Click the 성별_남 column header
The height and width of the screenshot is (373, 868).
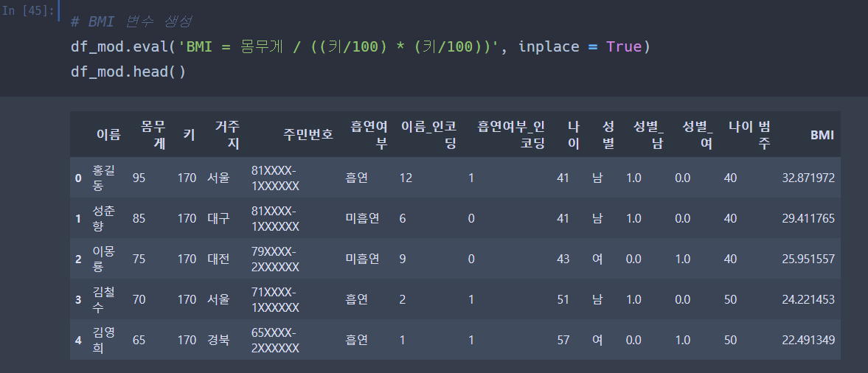click(649, 134)
